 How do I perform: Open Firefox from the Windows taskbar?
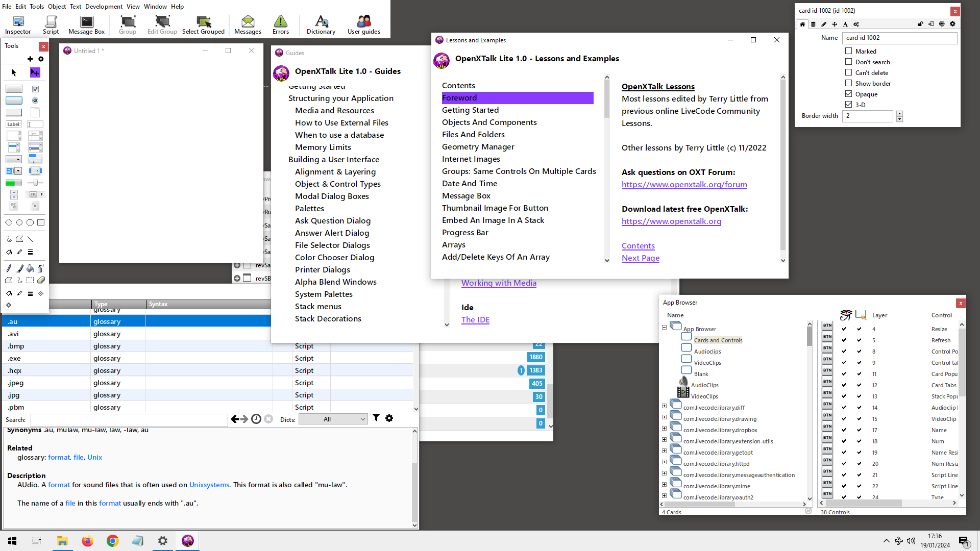tap(87, 541)
